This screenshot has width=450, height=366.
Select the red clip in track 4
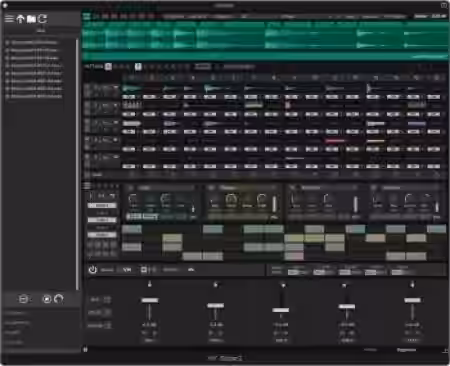(335, 141)
